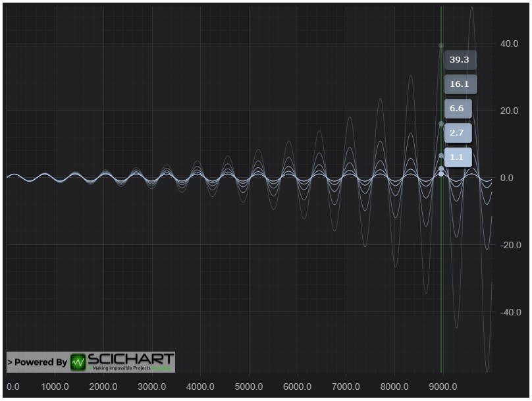This screenshot has width=532, height=401.
Task: Click the 40.0 Y-axis label
Action: point(510,43)
